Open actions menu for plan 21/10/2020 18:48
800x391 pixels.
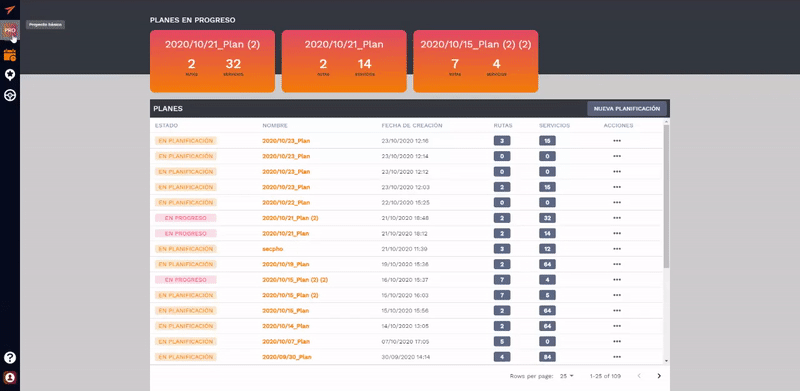click(x=617, y=218)
